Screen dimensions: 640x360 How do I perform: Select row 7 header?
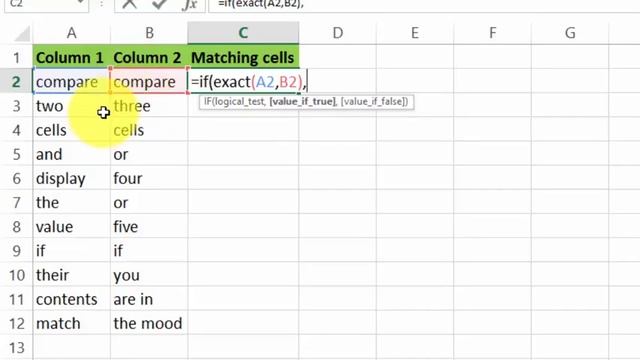[16, 202]
